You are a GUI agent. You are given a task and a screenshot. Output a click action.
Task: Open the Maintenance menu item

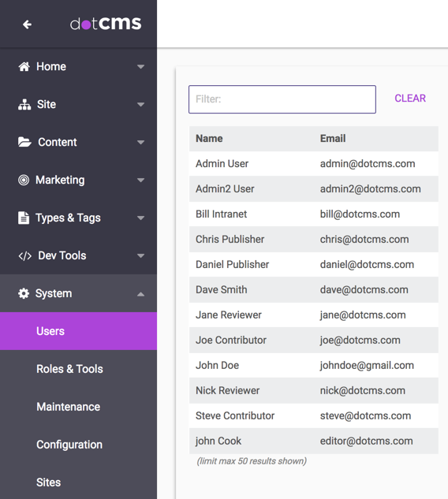(68, 407)
